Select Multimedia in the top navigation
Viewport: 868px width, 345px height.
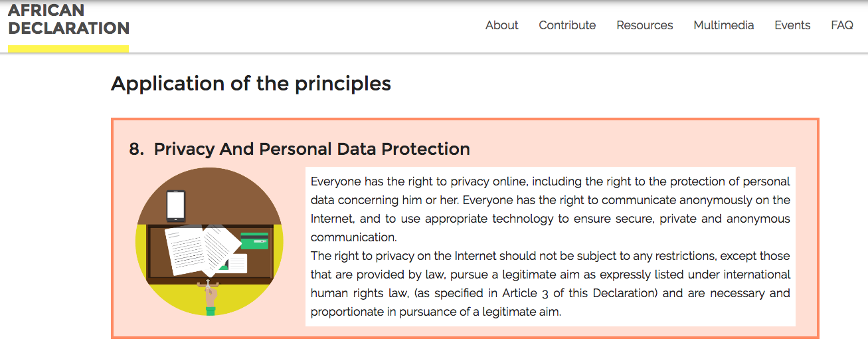click(723, 25)
